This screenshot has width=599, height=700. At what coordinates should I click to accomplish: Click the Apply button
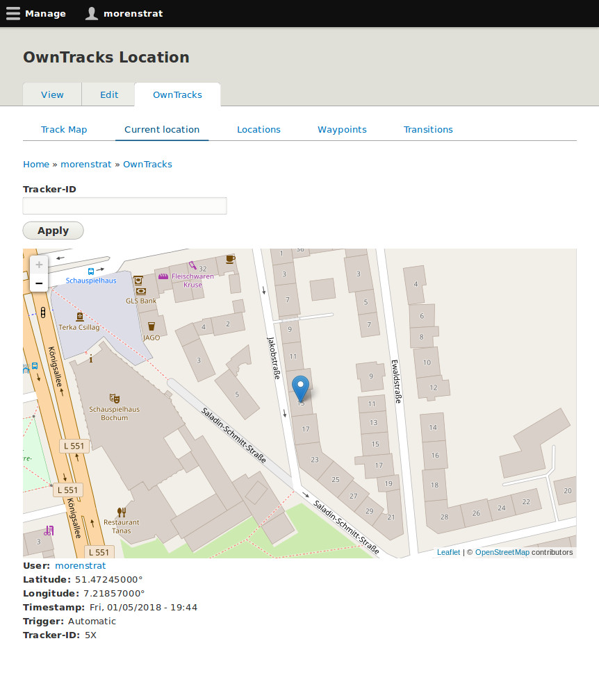tap(53, 231)
